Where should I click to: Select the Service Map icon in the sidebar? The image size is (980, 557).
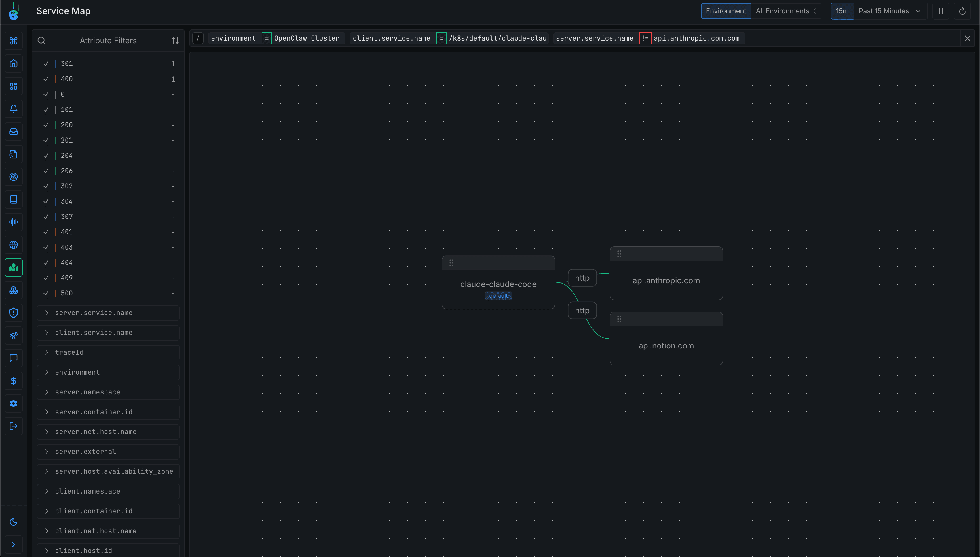(14, 267)
